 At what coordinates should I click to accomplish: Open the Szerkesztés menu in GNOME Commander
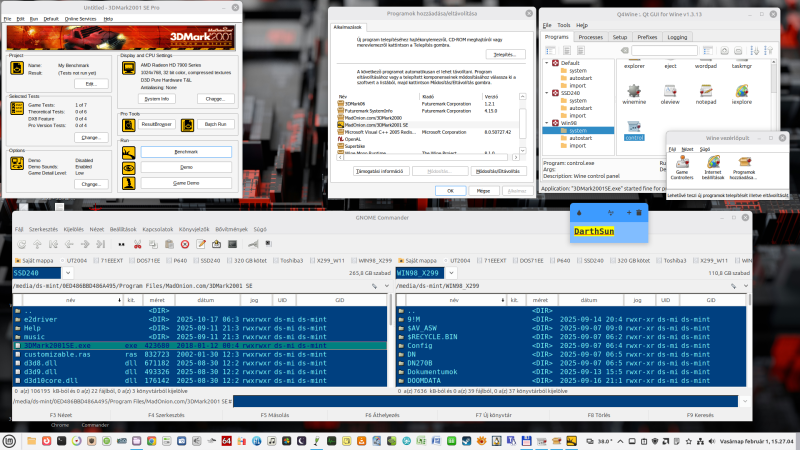pos(43,230)
